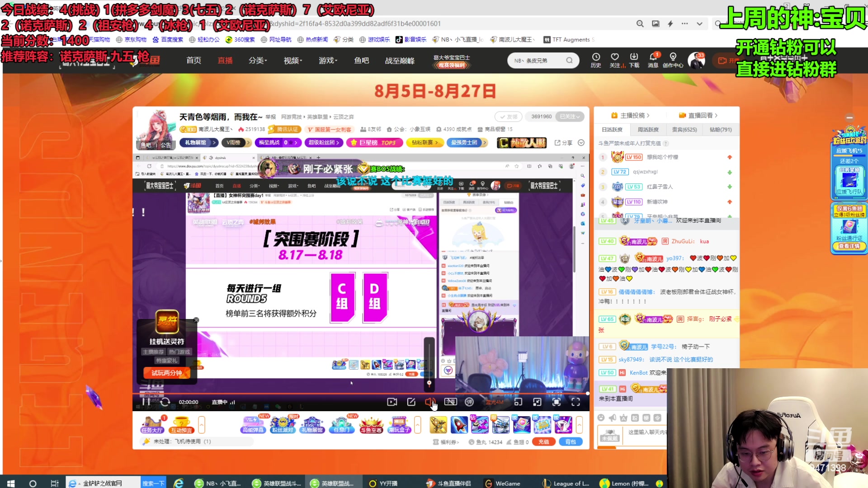Switch to the 钻粉(791) tab

[720, 130]
